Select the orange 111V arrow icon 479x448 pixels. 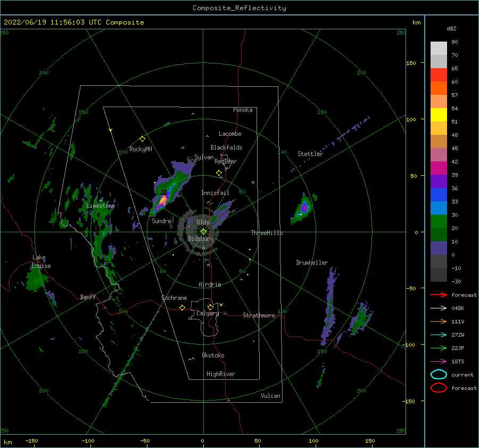[439, 321]
